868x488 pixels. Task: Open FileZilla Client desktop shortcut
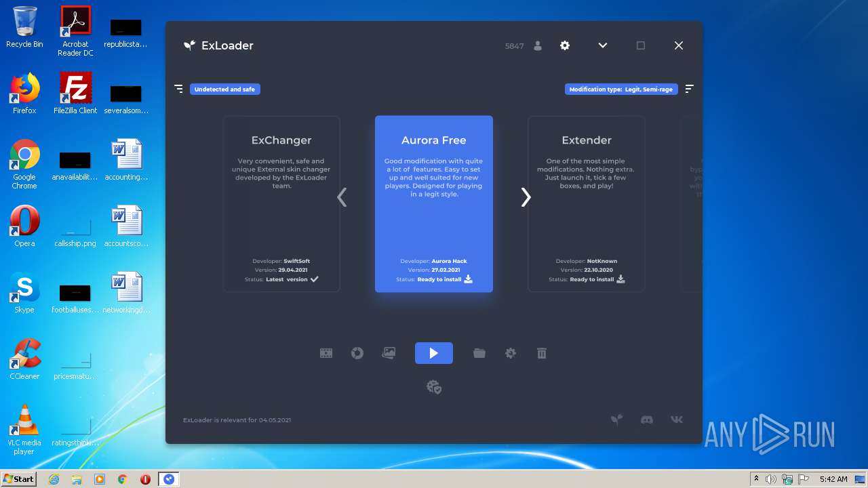75,94
